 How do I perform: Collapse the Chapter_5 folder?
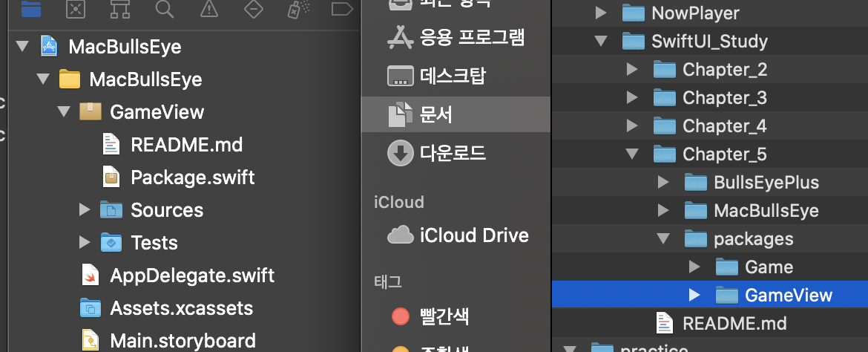click(632, 154)
